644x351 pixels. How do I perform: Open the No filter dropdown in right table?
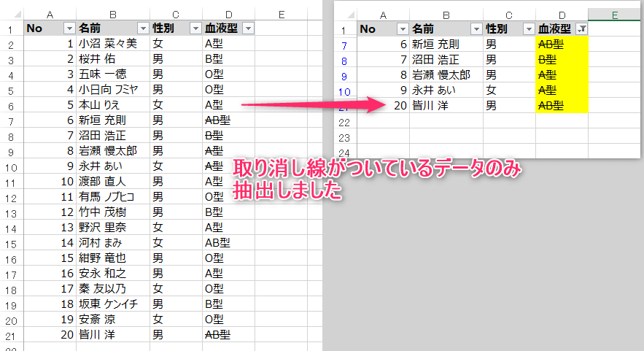[x=403, y=29]
